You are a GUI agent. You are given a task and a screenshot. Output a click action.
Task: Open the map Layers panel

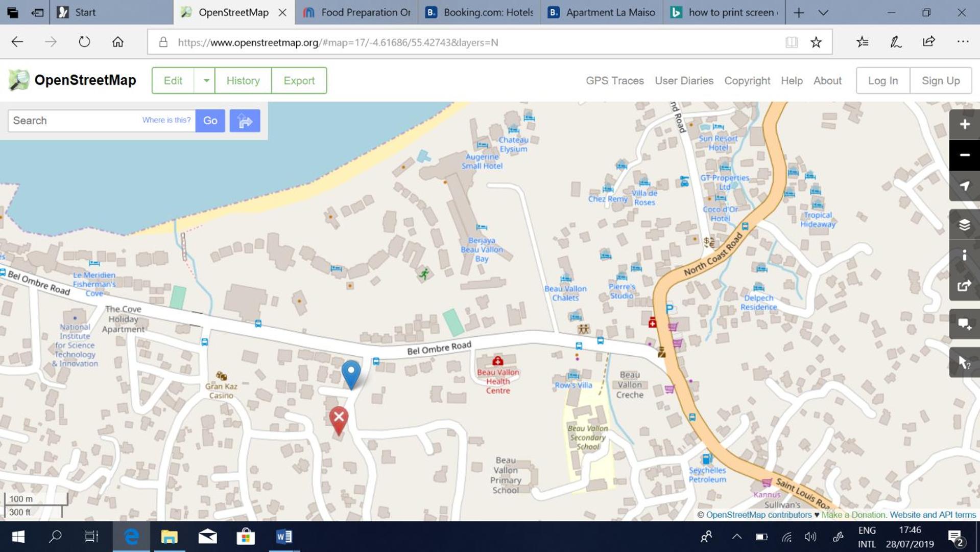(964, 224)
